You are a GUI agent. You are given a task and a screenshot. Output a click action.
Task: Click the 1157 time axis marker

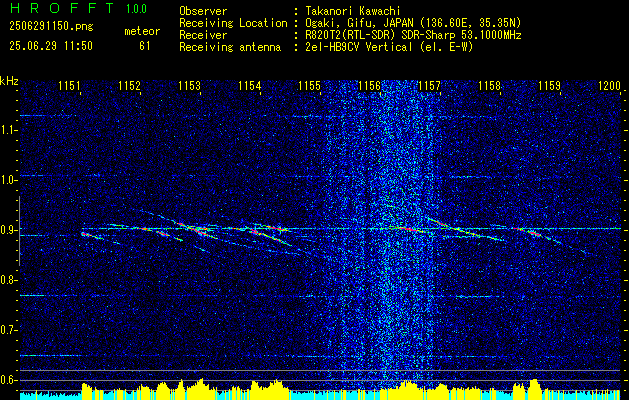[429, 86]
